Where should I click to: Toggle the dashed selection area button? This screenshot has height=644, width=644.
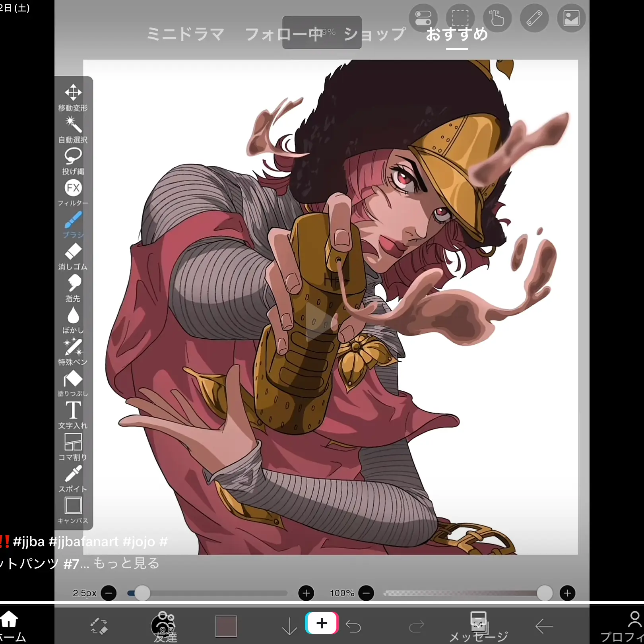click(x=460, y=18)
